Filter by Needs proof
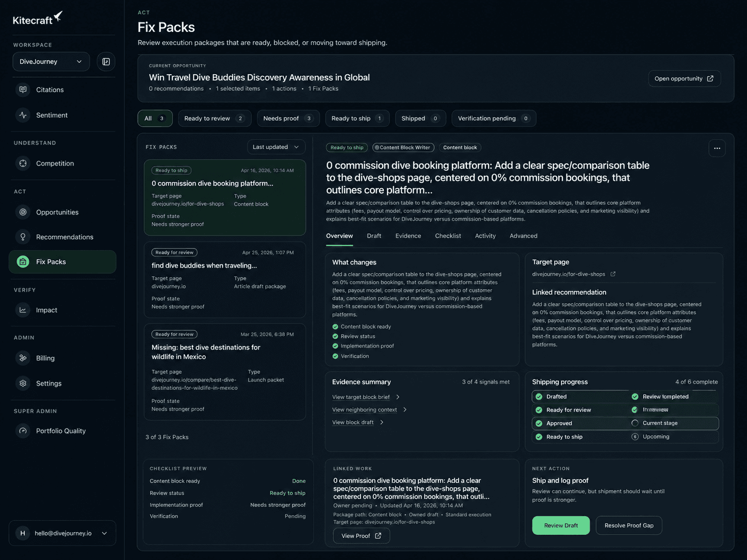 tap(288, 118)
